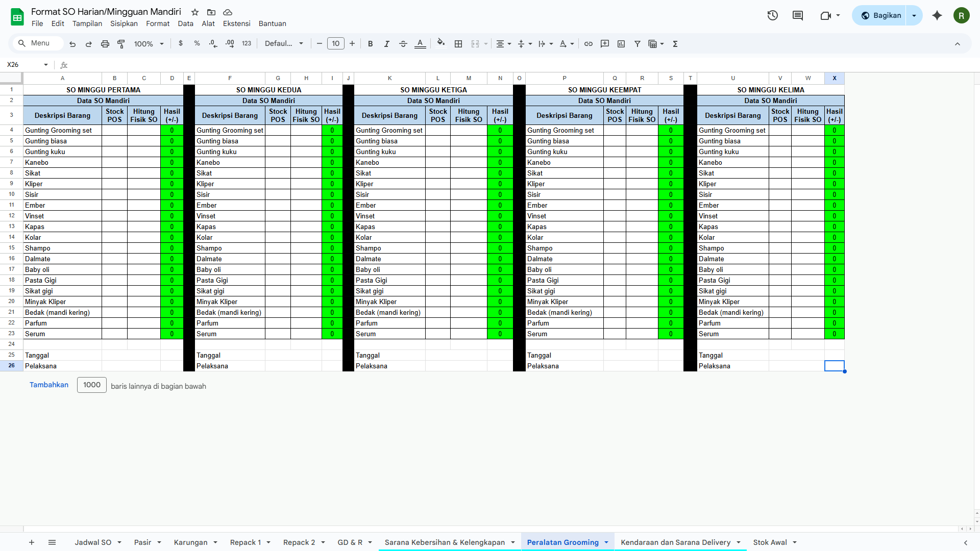Screen dimensions: 980x551
Task: Click the paint format icon
Action: 121,44
